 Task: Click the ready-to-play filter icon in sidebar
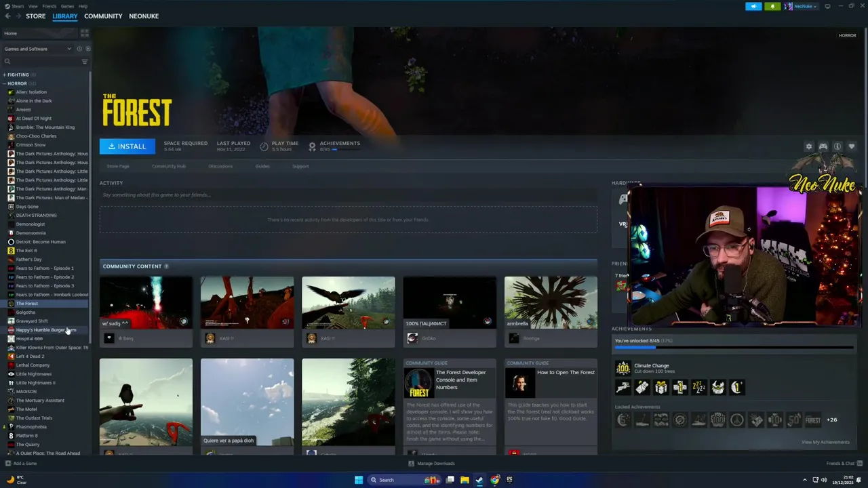coord(87,49)
